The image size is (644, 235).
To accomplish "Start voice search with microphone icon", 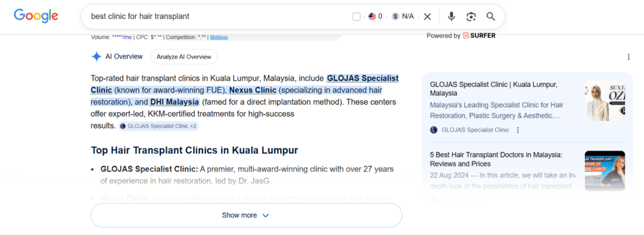I will coord(452,16).
